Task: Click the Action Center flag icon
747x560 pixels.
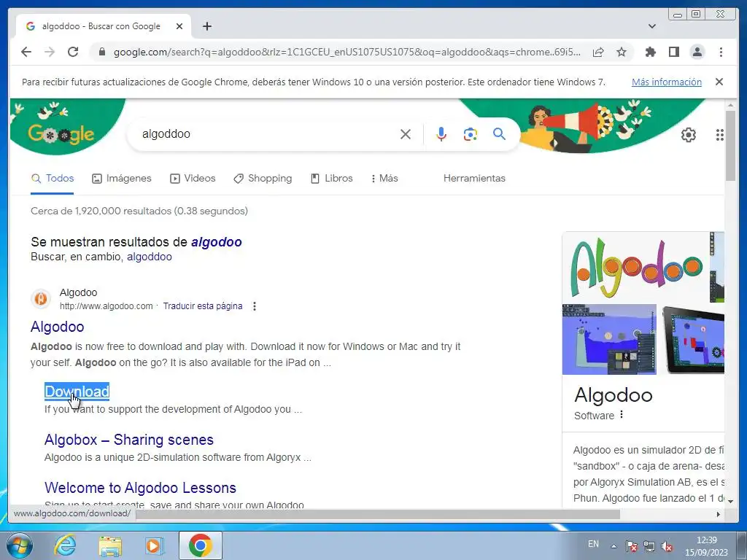Action: tap(631, 546)
